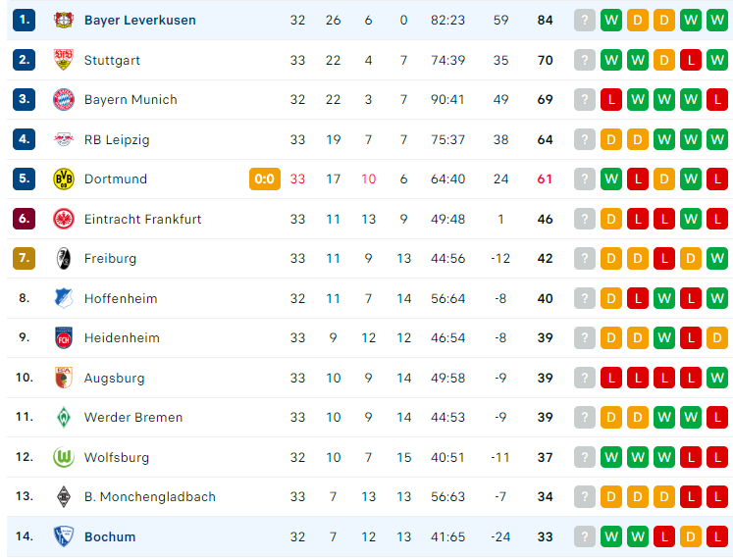Click the Heidenheim FCH crest
The width and height of the screenshot is (733, 560).
(64, 337)
